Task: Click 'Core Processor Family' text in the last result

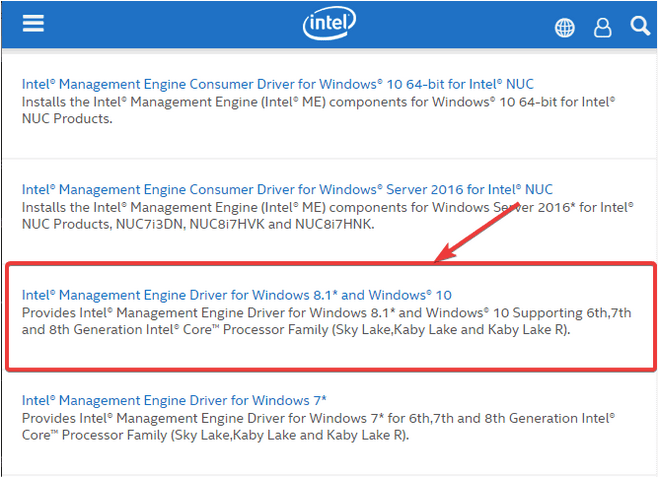Action: [95, 435]
